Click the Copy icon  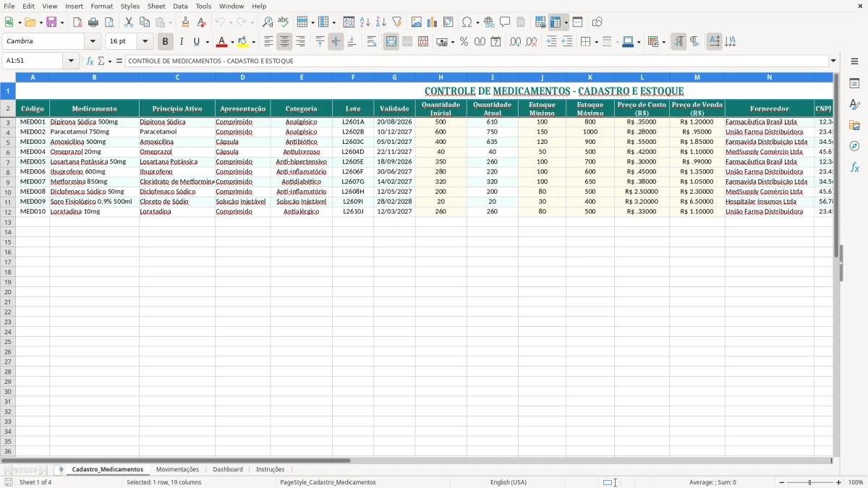tap(145, 22)
